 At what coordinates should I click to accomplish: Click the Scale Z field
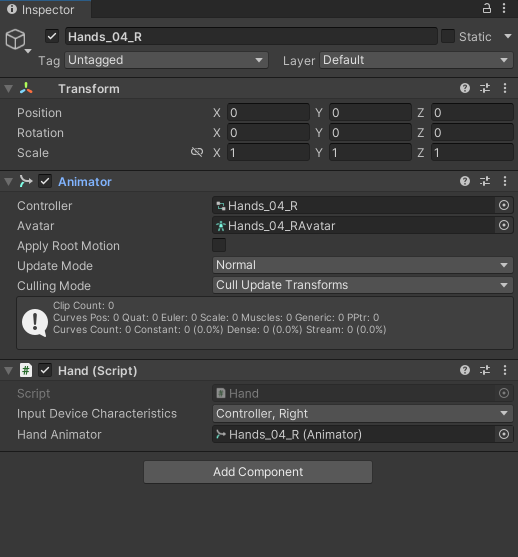pyautogui.click(x=472, y=152)
